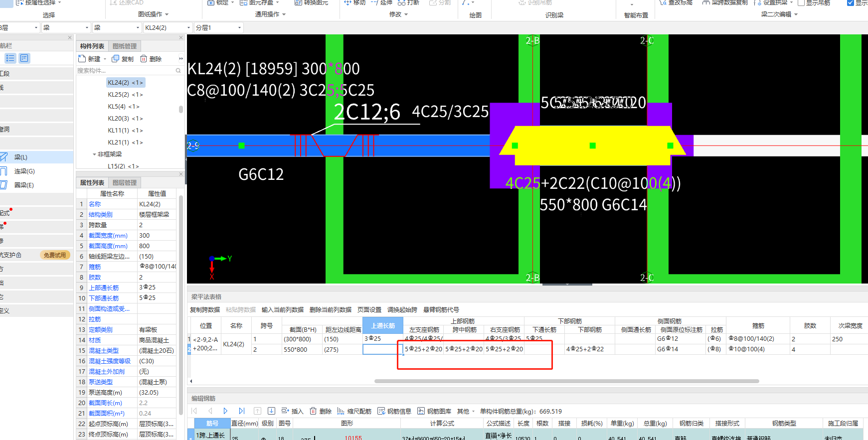Click the 转换图元 tool

point(312,2)
